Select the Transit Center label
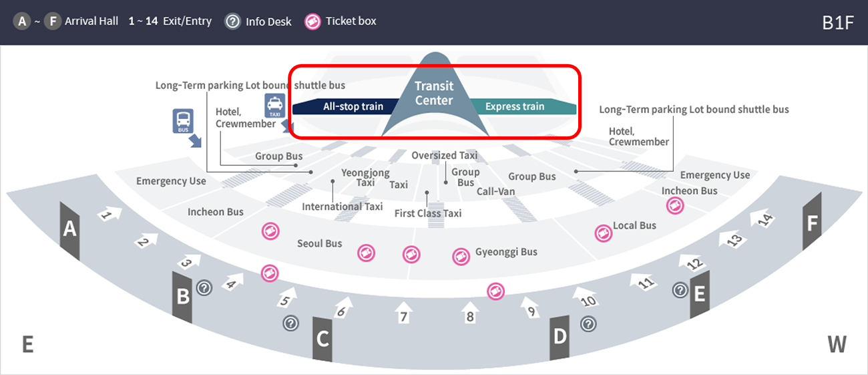Viewport: 868px width, 375px height. [x=434, y=94]
